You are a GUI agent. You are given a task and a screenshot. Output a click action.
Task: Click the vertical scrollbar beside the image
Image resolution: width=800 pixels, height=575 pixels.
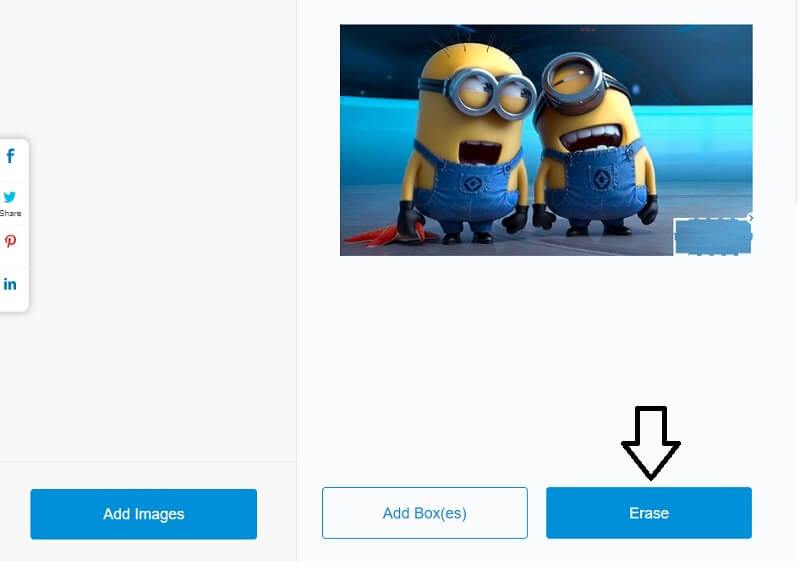[796, 102]
